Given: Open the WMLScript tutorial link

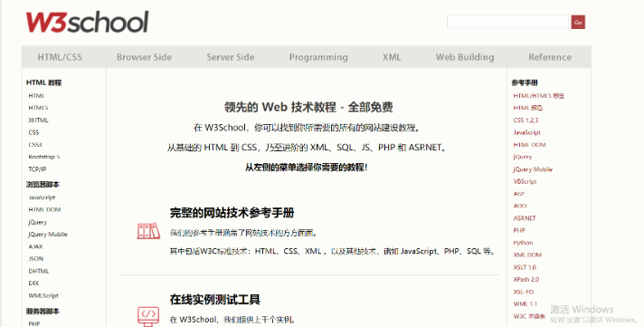Looking at the screenshot, I should point(43,295).
